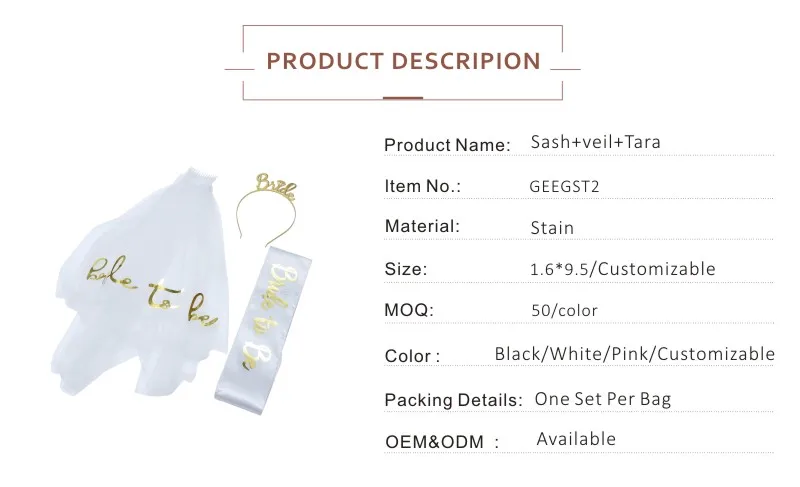Select the 1.6*9.5/Customizable size text
The width and height of the screenshot is (800, 487).
(x=623, y=269)
